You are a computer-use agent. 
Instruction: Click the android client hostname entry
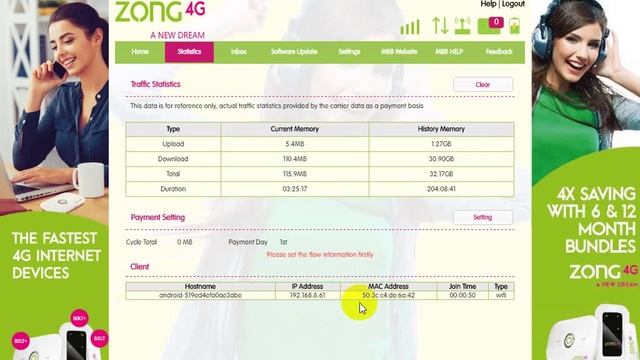(x=200, y=295)
